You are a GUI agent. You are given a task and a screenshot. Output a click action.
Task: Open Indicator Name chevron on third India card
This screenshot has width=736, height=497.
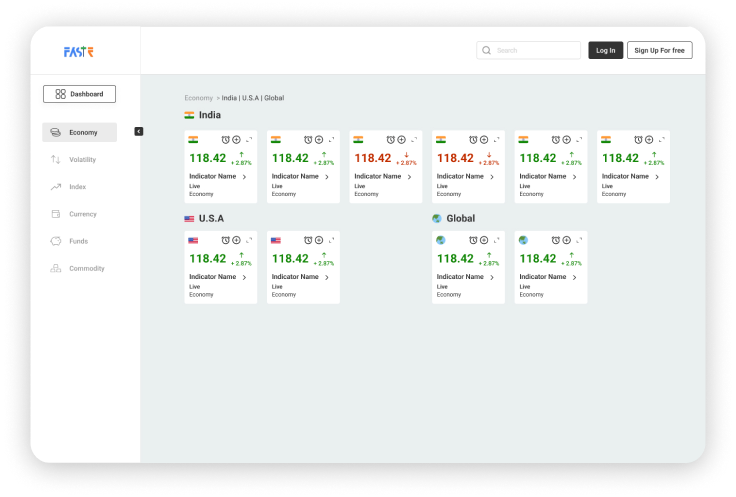pos(410,177)
